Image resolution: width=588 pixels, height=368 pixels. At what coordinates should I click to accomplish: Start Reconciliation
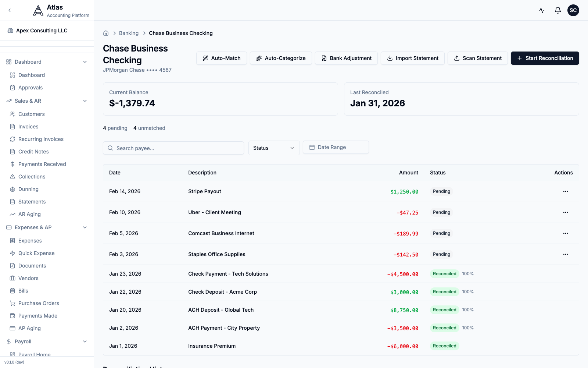point(545,58)
